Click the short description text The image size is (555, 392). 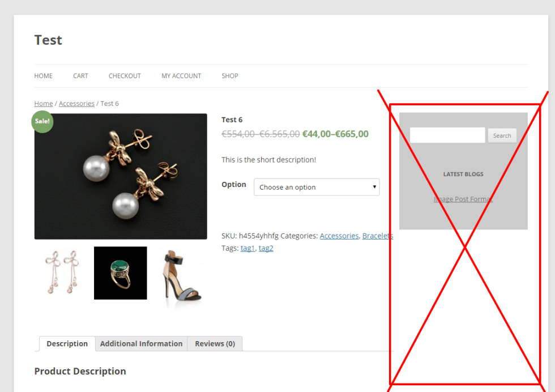coord(268,160)
